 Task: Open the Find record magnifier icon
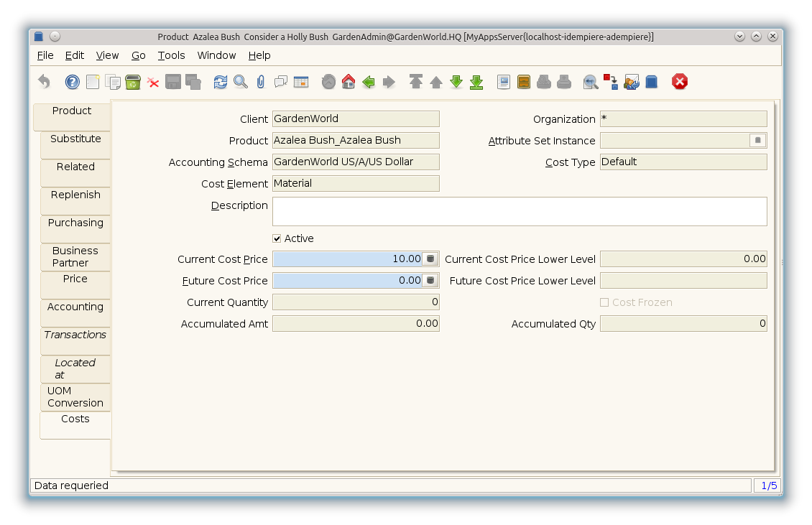[x=241, y=82]
